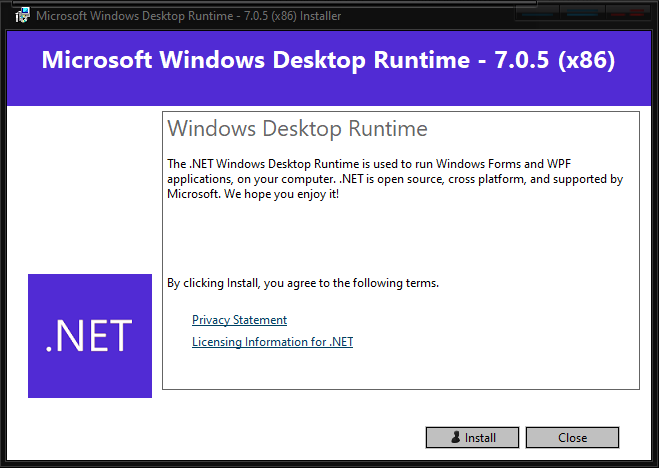Click the title bar text "Microsoft Windows Desktop Runtime - 7.0.5 (x86) Installer"
The width and height of the screenshot is (659, 468).
(x=189, y=16)
